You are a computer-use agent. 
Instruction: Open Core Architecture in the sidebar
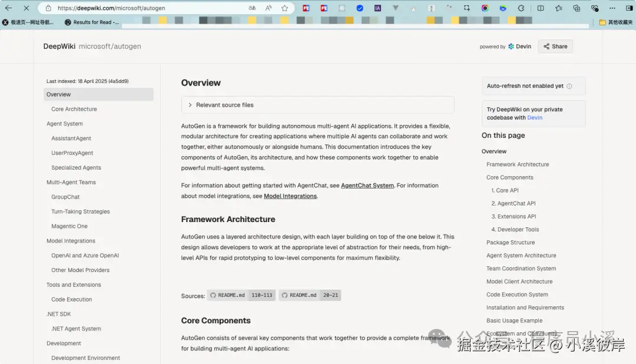tap(74, 109)
